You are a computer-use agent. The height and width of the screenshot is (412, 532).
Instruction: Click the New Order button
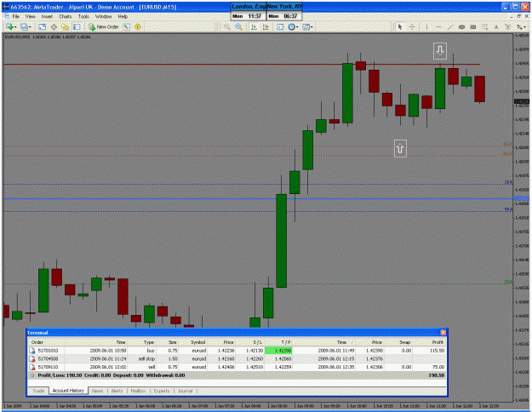[x=104, y=26]
